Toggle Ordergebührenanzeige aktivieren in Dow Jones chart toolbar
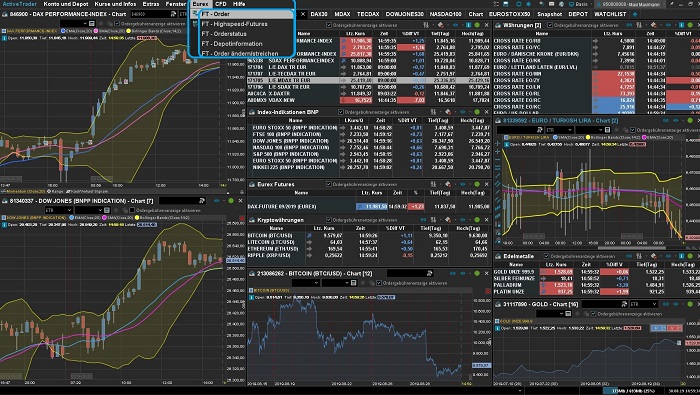This screenshot has height=395, width=700. [x=132, y=210]
